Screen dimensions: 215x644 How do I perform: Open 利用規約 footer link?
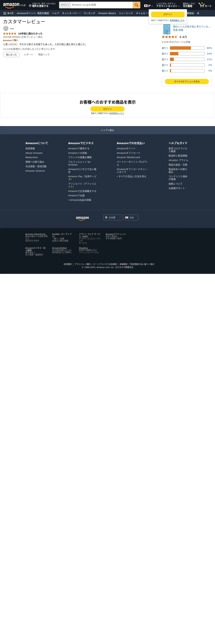tap(68, 264)
